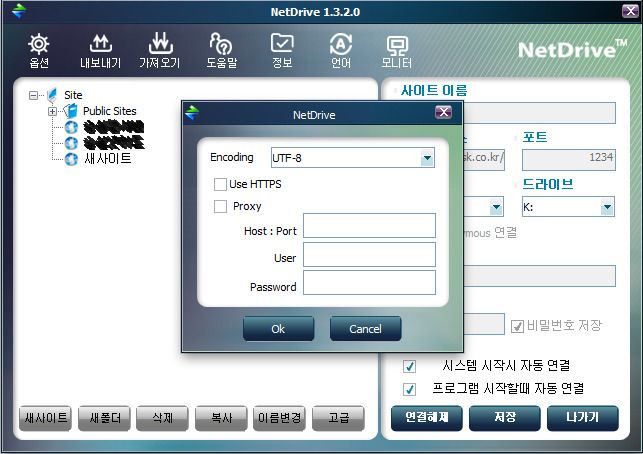
Task: Click the proxy User input field
Action: click(369, 255)
